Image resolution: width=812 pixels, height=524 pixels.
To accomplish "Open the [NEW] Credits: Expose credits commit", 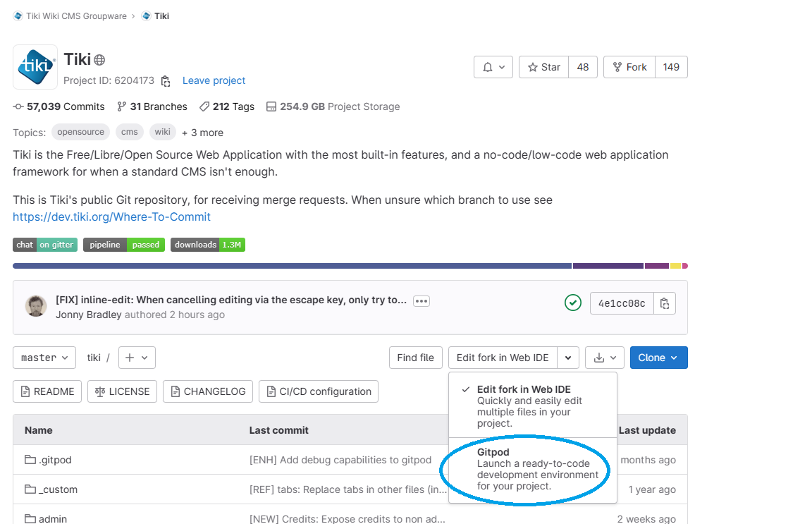I will 347,518.
